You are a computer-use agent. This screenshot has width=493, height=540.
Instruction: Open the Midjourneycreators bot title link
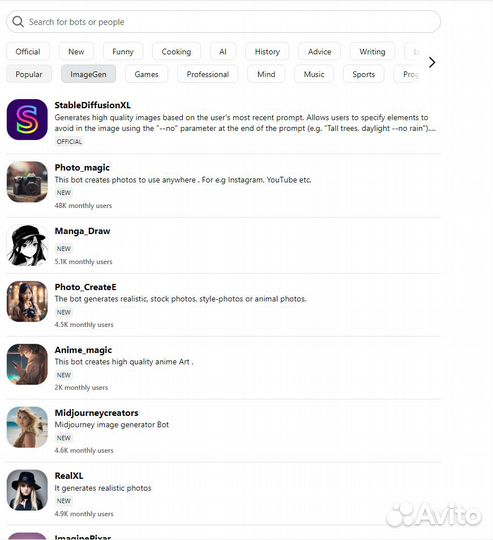[96, 413]
